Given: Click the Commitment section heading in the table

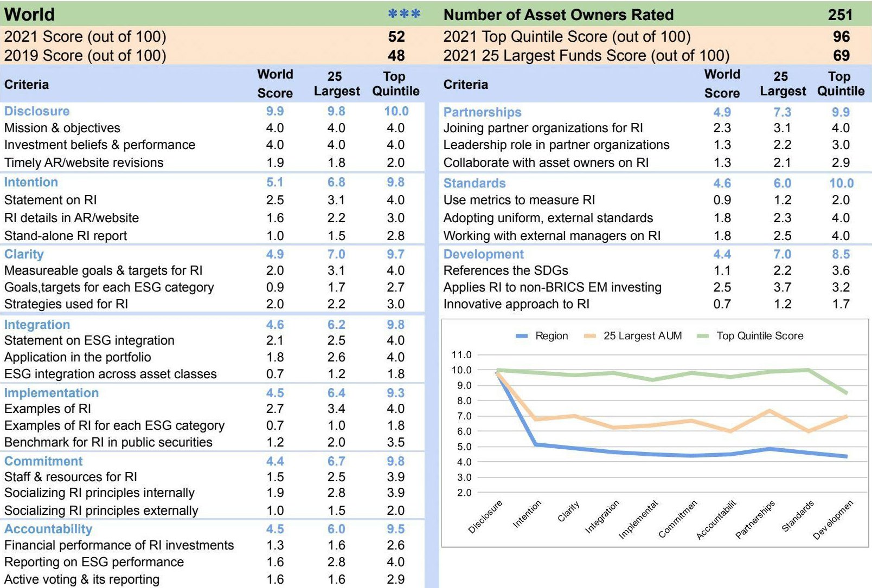Looking at the screenshot, I should [43, 461].
